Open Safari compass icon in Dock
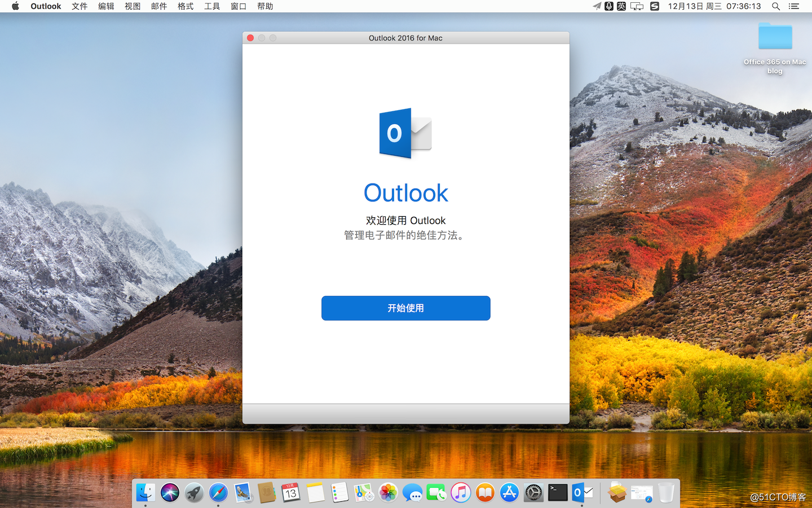 [x=218, y=493]
